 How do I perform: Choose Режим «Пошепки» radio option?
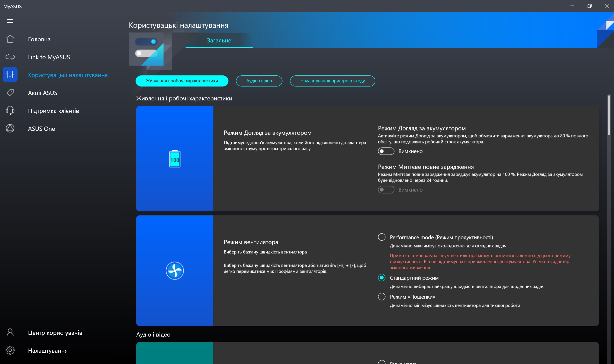pos(381,296)
